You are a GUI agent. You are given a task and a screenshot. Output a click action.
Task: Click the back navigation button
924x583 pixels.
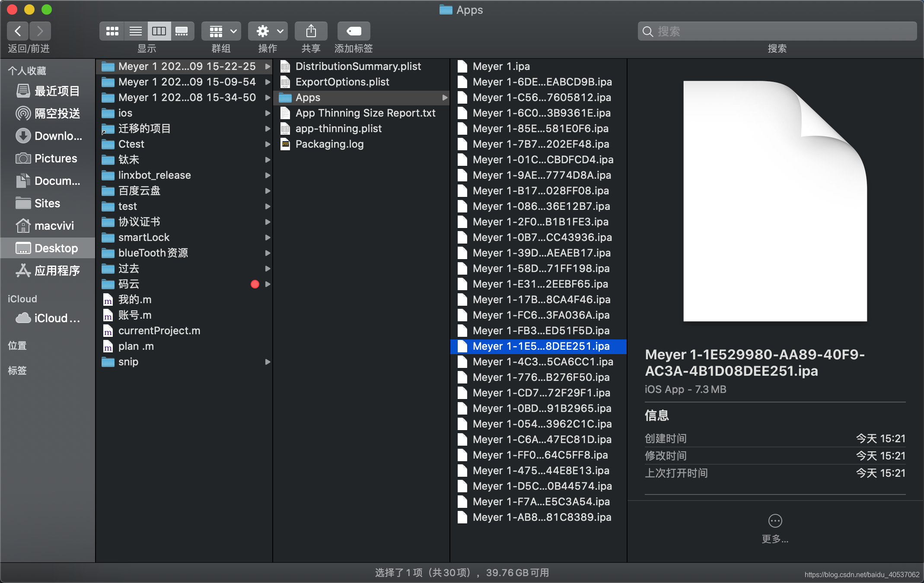18,30
